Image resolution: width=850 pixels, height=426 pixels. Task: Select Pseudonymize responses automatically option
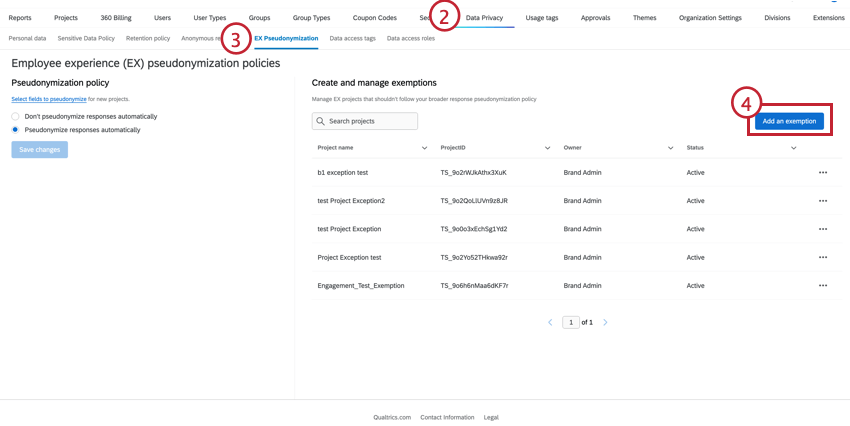(16, 129)
